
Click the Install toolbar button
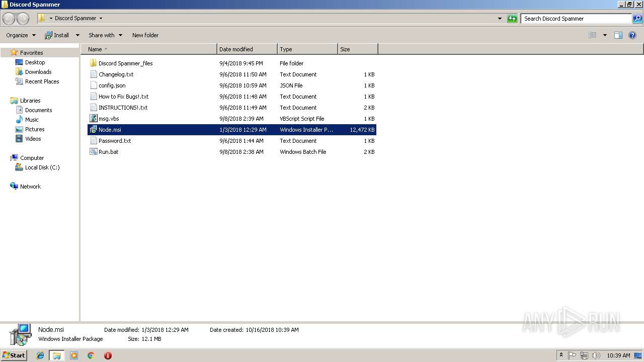pos(57,35)
